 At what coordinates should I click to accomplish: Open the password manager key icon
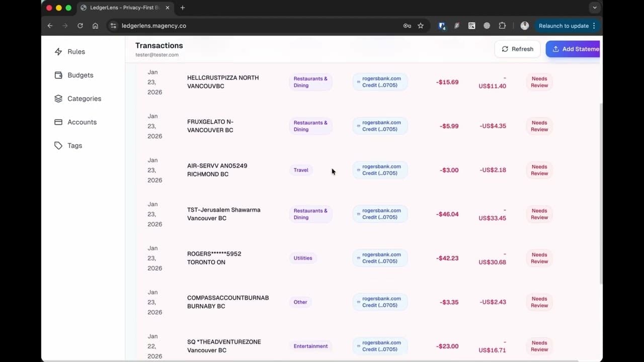[407, 26]
